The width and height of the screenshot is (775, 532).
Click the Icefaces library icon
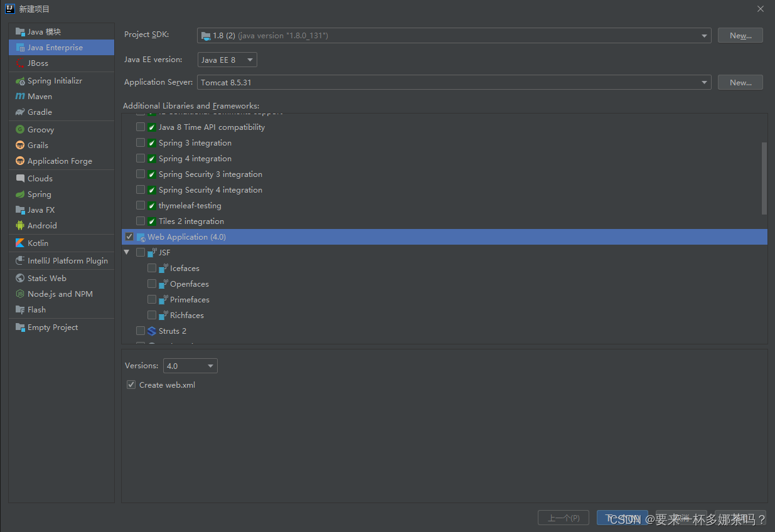pyautogui.click(x=163, y=269)
